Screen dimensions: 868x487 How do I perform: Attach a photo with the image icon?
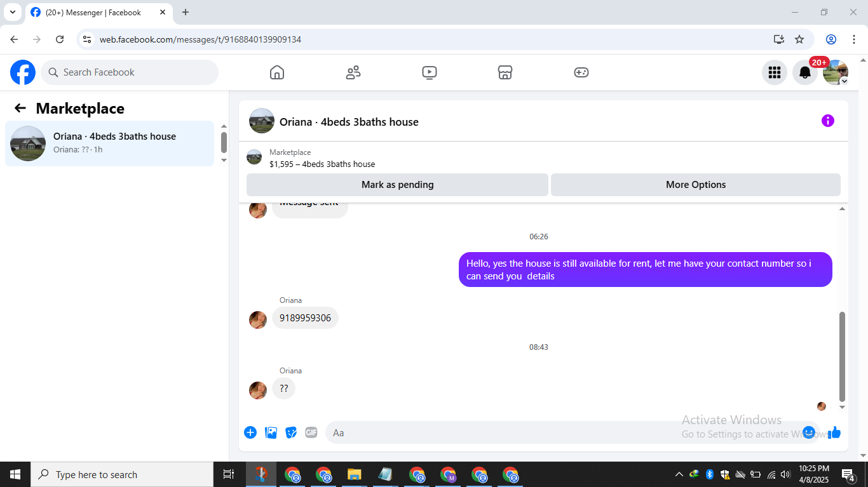pos(271,432)
